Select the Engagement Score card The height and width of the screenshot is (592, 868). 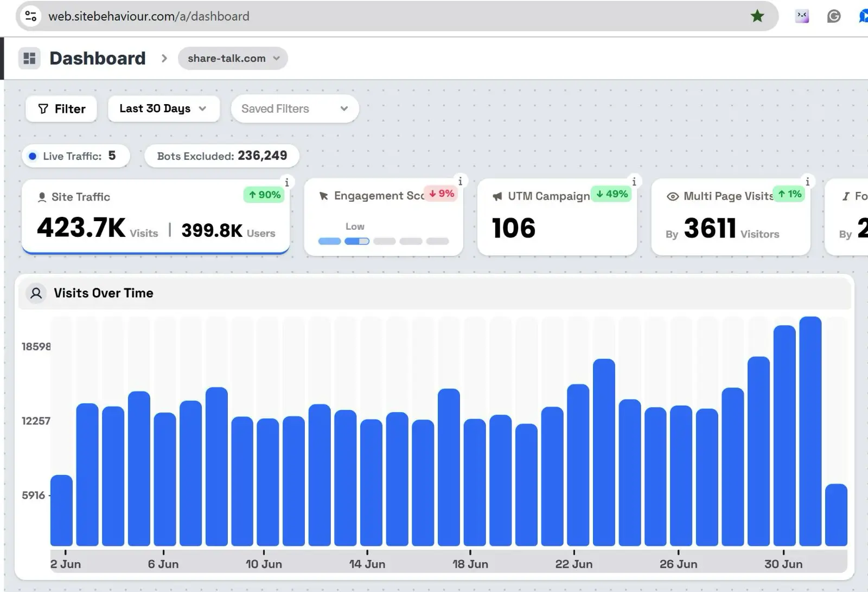pyautogui.click(x=384, y=217)
